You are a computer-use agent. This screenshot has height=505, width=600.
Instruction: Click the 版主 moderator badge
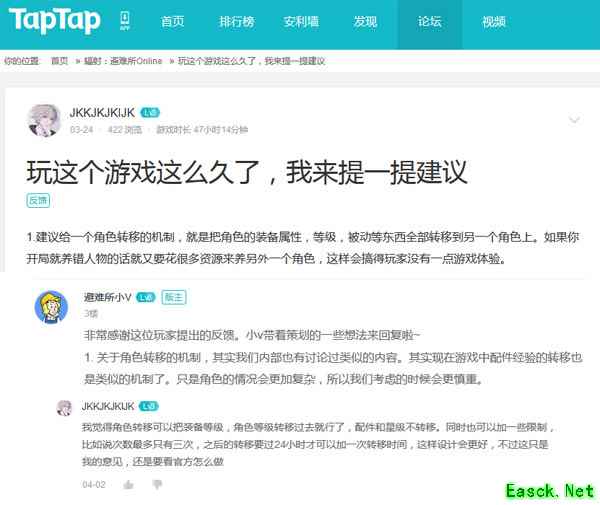[x=174, y=297]
